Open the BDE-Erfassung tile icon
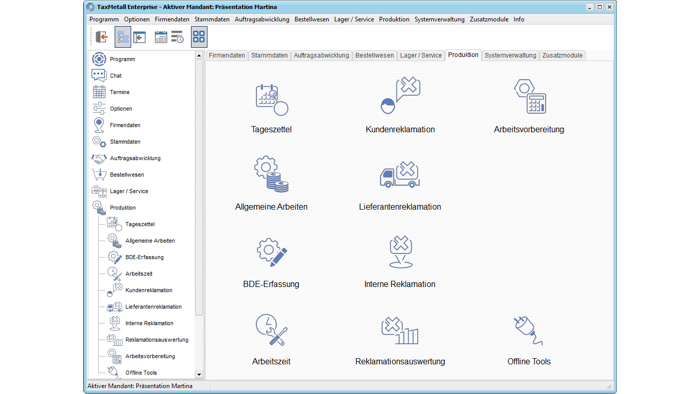This screenshot has height=394, width=700. tap(272, 253)
